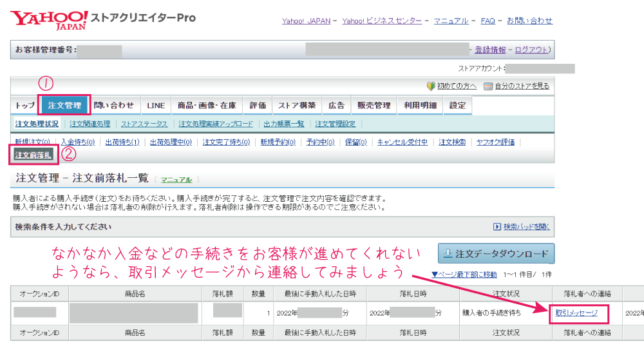Open the 評価 tab
This screenshot has height=348, width=644.
[258, 105]
